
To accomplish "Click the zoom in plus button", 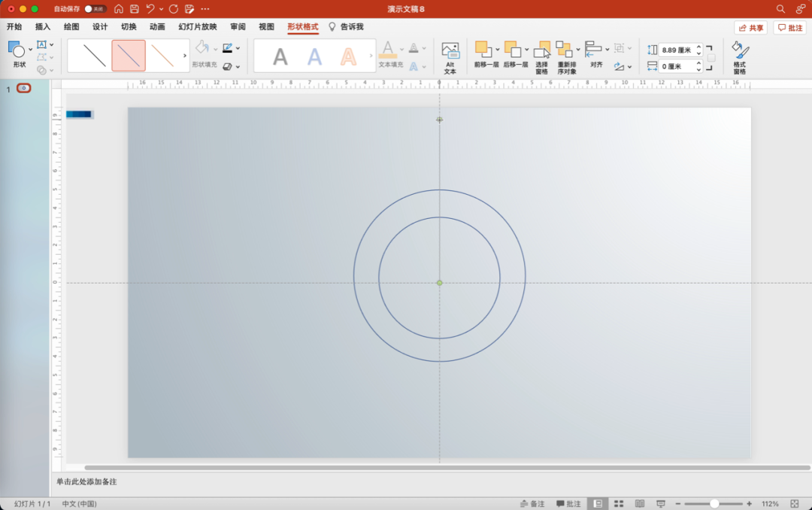I will [749, 504].
